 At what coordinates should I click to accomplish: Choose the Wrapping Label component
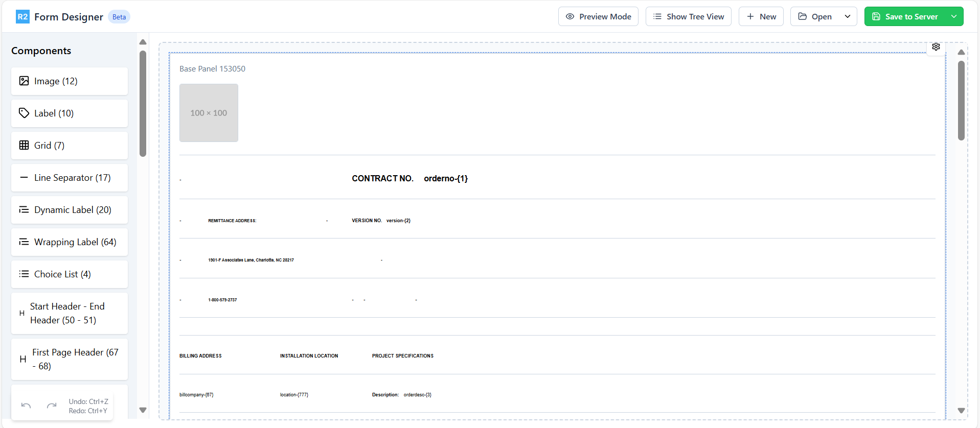[70, 242]
